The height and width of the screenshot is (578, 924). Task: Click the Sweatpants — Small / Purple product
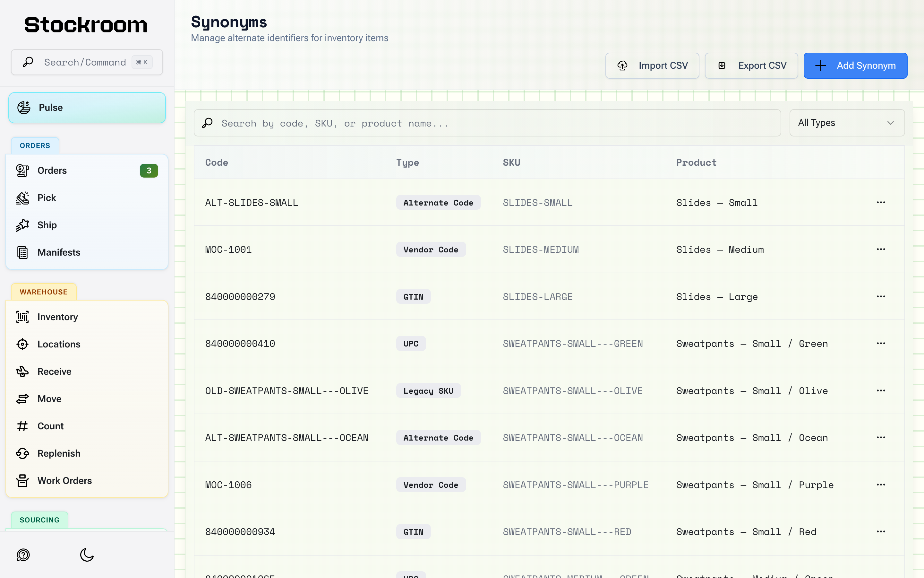755,485
